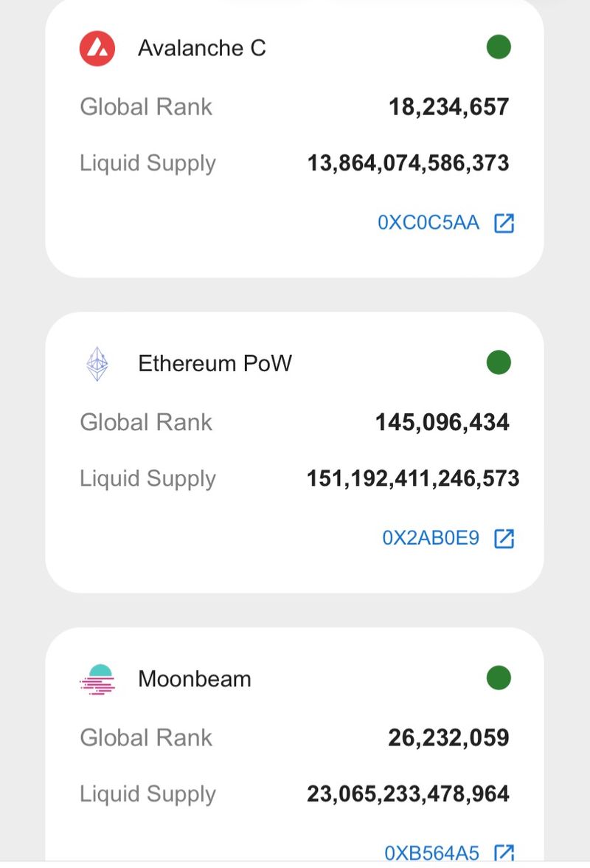Click the Moonbeam logo icon
The image size is (590, 868).
tap(97, 679)
